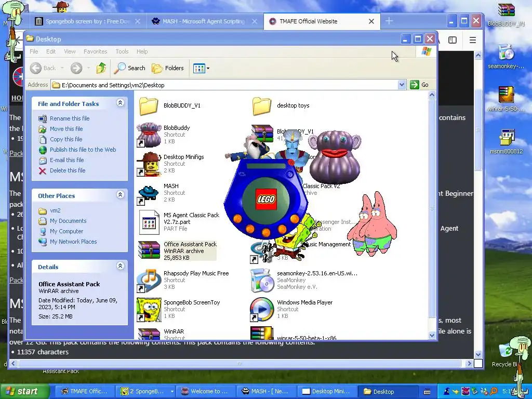The width and height of the screenshot is (532, 399).
Task: Open the seamonkey installer file icon
Action: pyautogui.click(x=262, y=280)
